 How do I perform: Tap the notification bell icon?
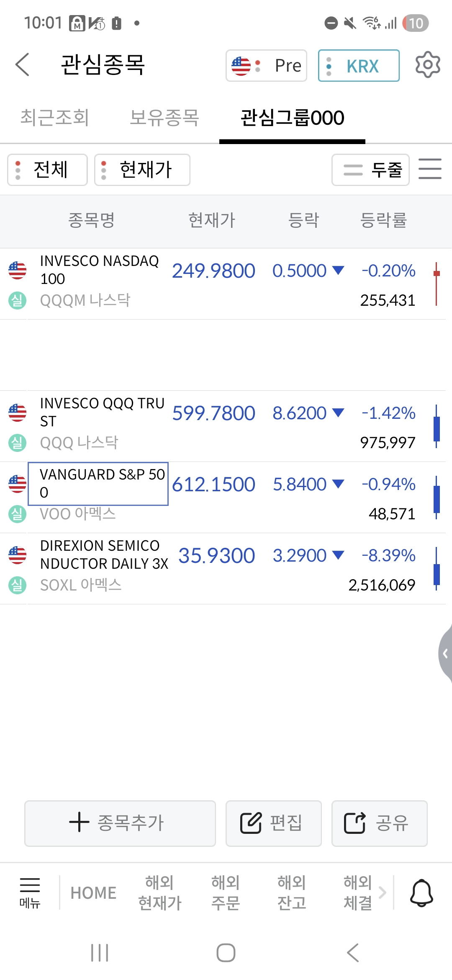click(421, 893)
